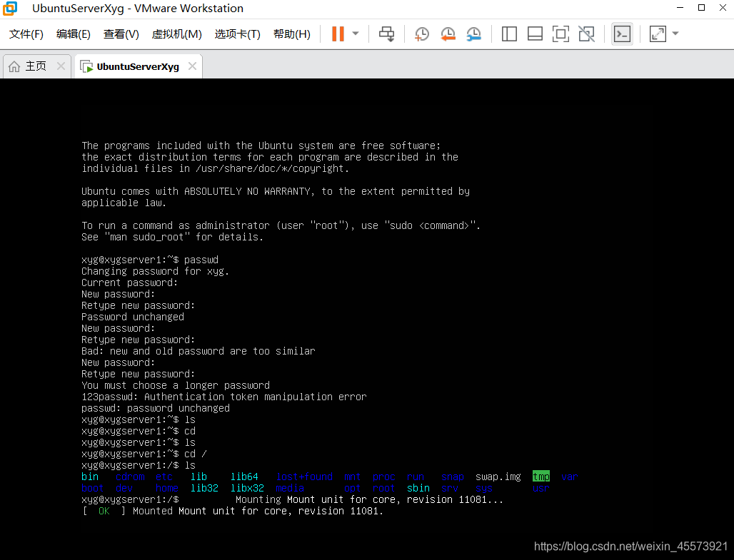Click the 'var' directory listing
Screen dimensions: 734x560
click(570, 477)
